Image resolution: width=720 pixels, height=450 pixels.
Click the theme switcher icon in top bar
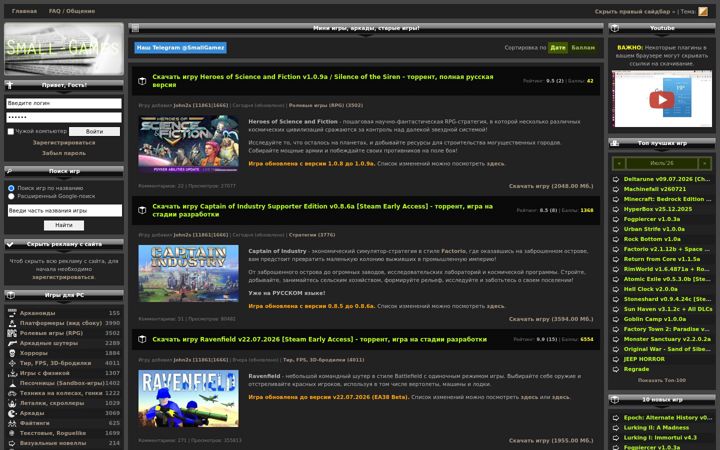pyautogui.click(x=703, y=11)
